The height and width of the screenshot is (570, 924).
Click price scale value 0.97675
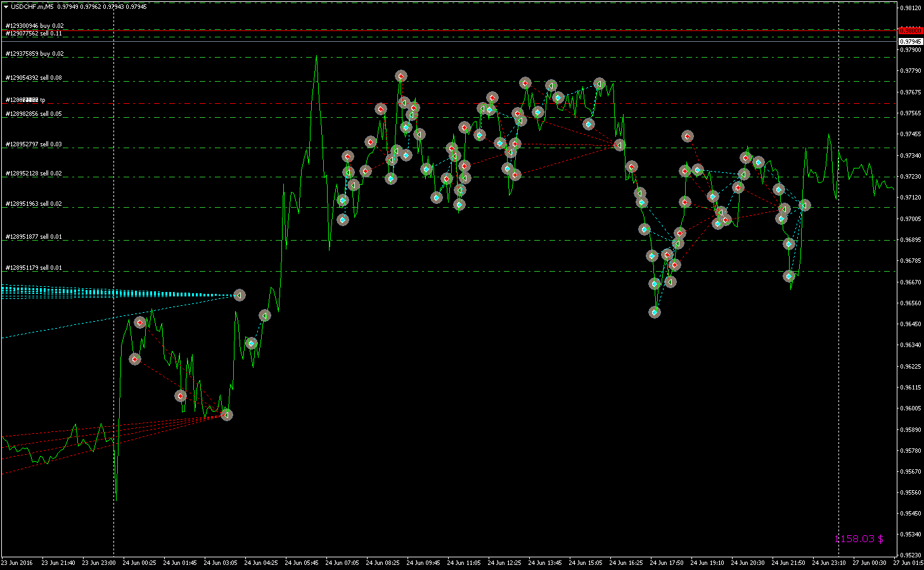[x=911, y=92]
